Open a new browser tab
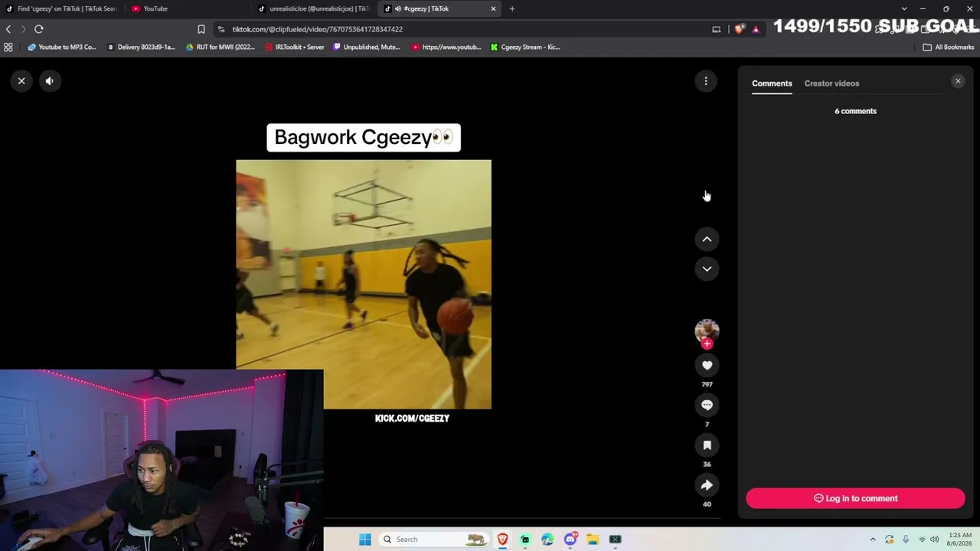Image resolution: width=980 pixels, height=551 pixels. click(512, 8)
